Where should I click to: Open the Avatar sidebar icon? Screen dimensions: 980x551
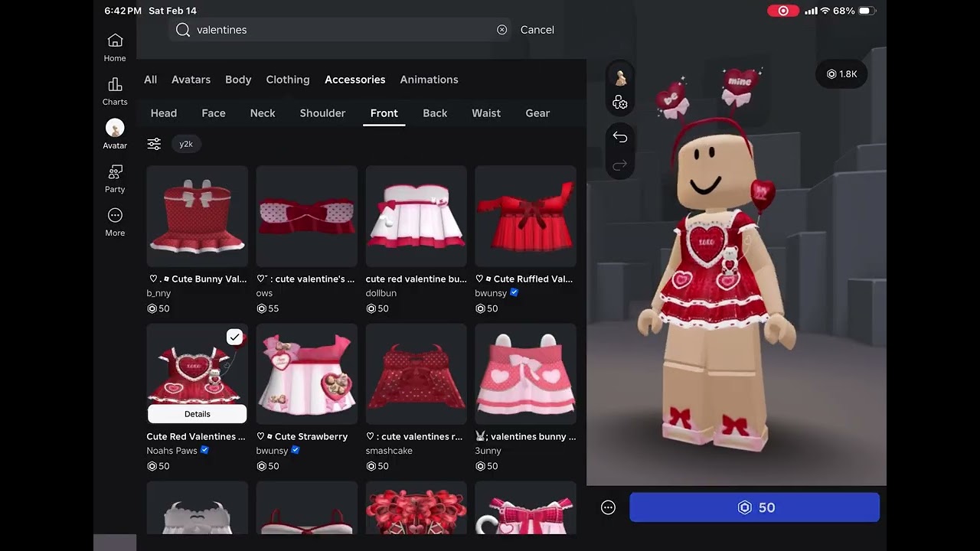[x=115, y=134]
